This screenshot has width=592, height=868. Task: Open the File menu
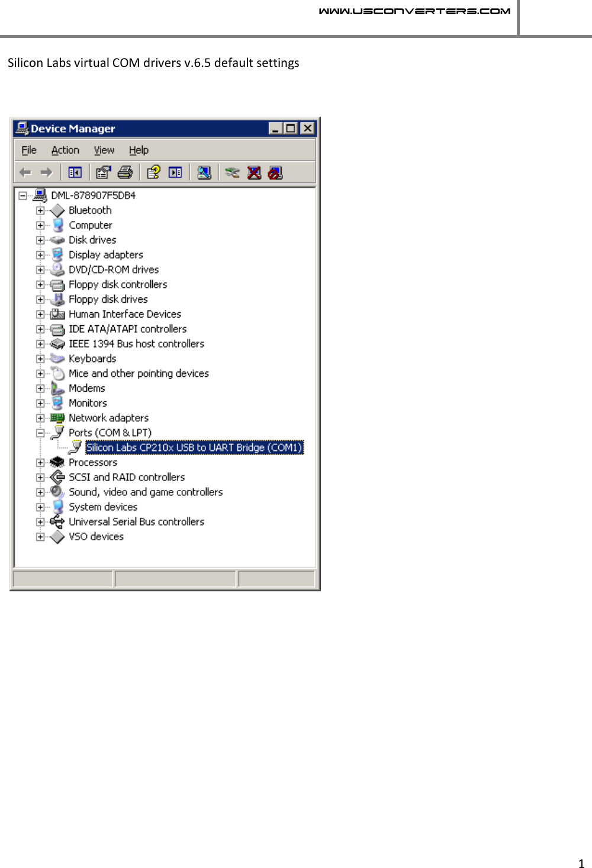(x=28, y=150)
